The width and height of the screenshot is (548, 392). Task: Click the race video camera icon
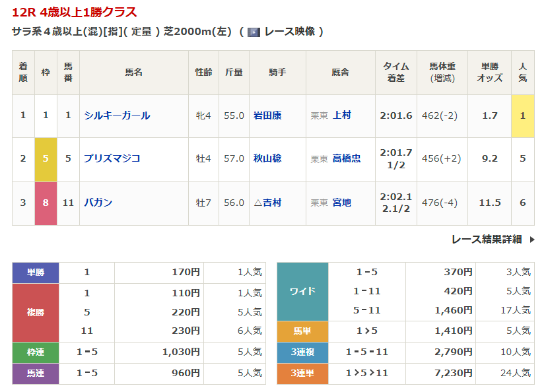(x=254, y=32)
